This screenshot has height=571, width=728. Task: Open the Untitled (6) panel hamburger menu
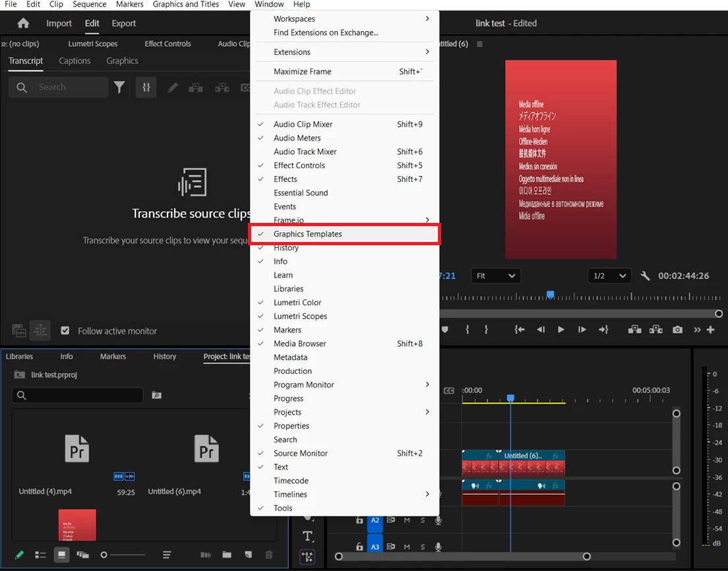[x=479, y=44]
